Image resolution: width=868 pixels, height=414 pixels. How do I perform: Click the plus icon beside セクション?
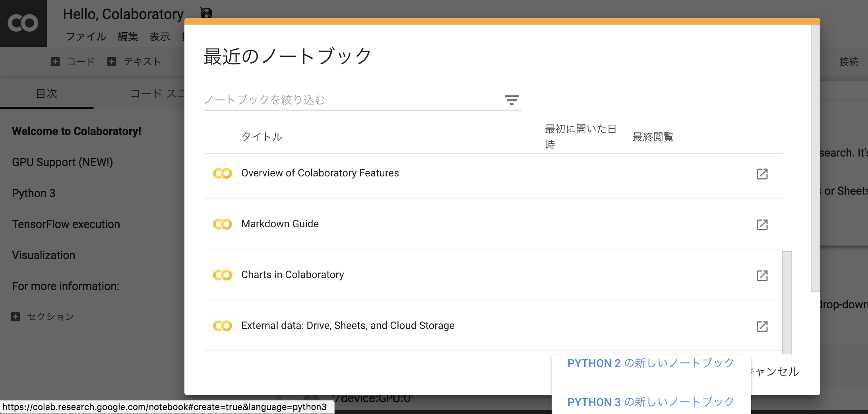click(x=15, y=317)
